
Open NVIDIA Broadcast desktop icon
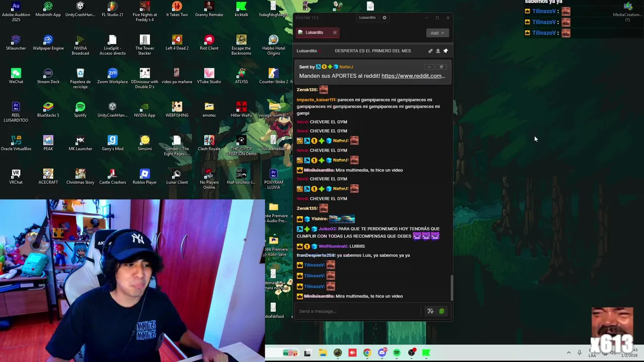click(80, 45)
